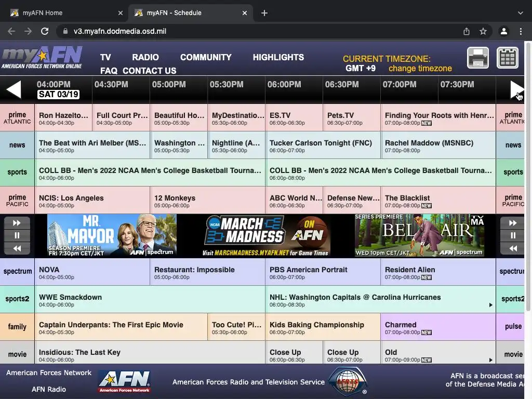Click change timezone link

pyautogui.click(x=420, y=68)
